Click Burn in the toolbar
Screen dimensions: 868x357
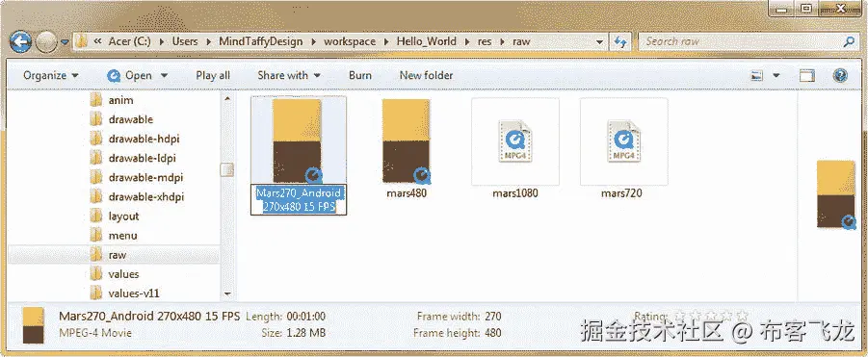pos(360,76)
